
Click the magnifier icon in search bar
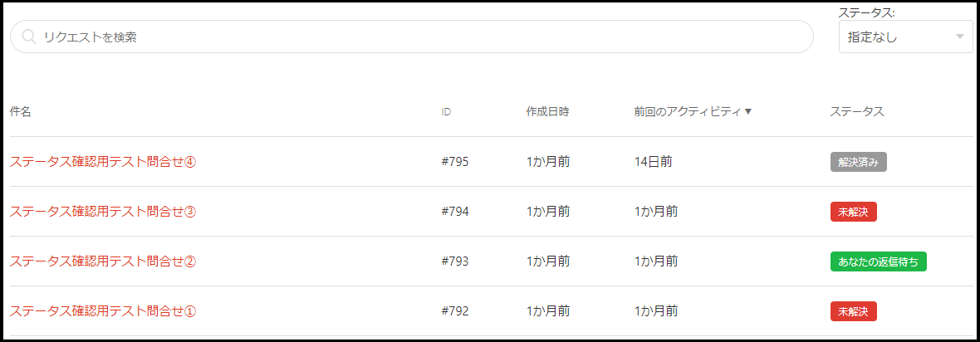click(28, 37)
